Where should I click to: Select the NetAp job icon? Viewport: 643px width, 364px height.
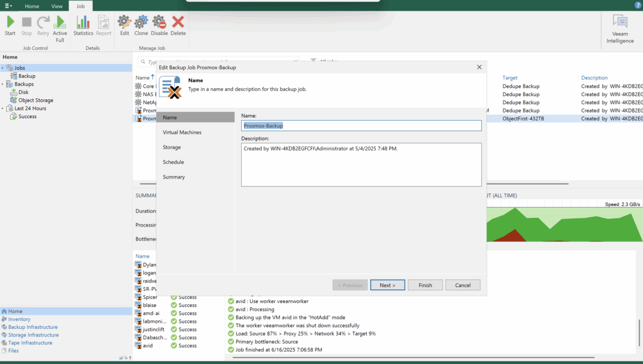tap(138, 102)
